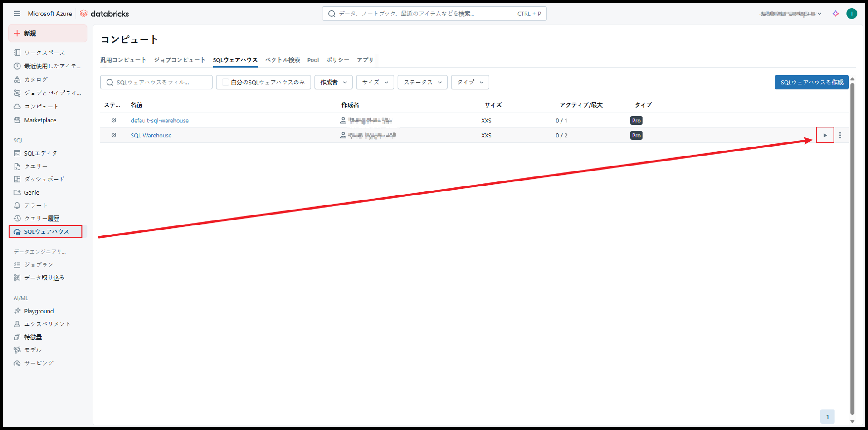Switch to 汎用コンピュート tab
This screenshot has height=430, width=868.
click(123, 60)
